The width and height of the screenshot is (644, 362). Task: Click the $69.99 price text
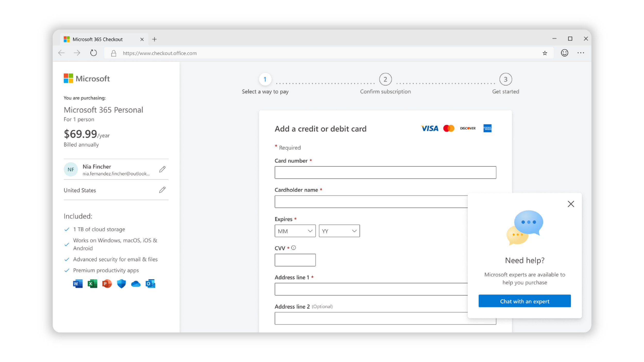(80, 134)
